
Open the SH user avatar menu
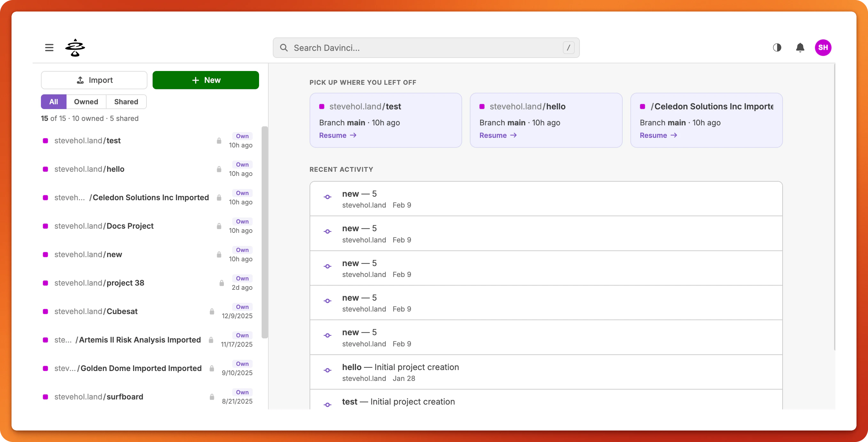pos(823,48)
